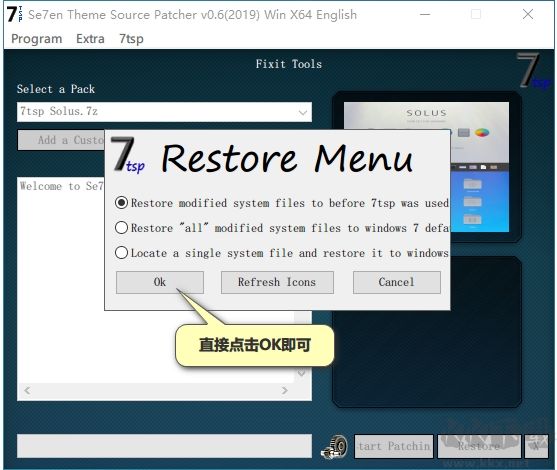Click left arrow of log horizontal scrollbar
The height and width of the screenshot is (470, 557).
pos(27,391)
